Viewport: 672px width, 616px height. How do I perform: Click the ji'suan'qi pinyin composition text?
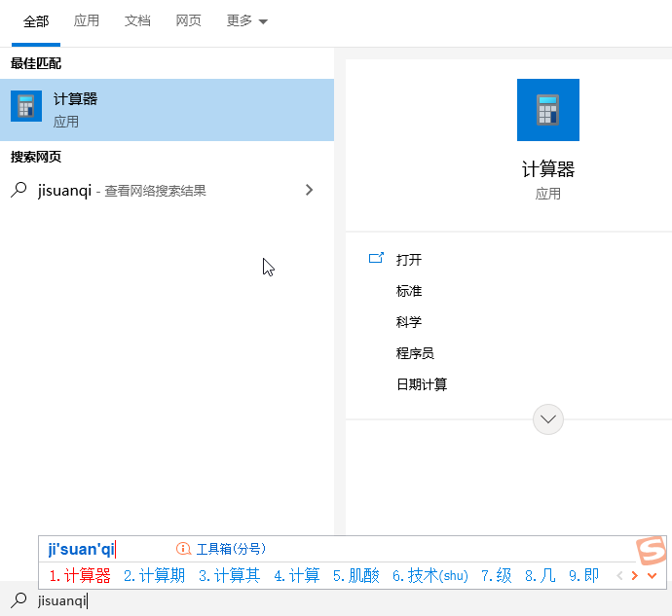82,549
